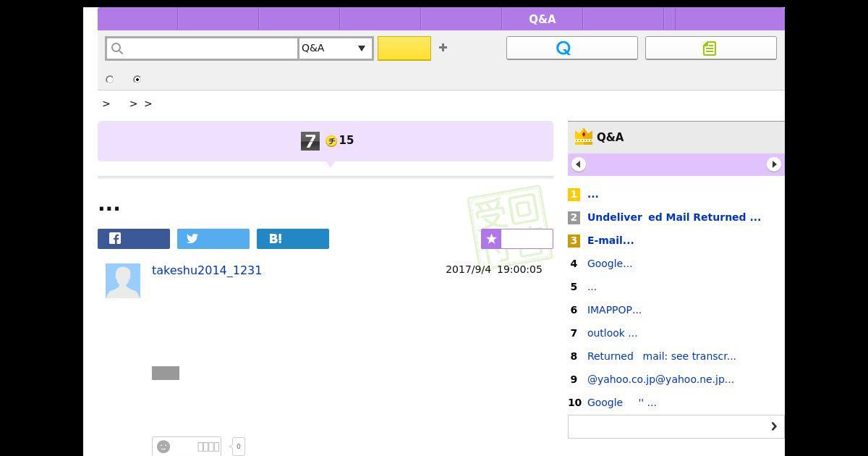Viewport: 868px width, 456px height.
Task: Click the more-rankings chevron bar at bottom
Action: 676,426
